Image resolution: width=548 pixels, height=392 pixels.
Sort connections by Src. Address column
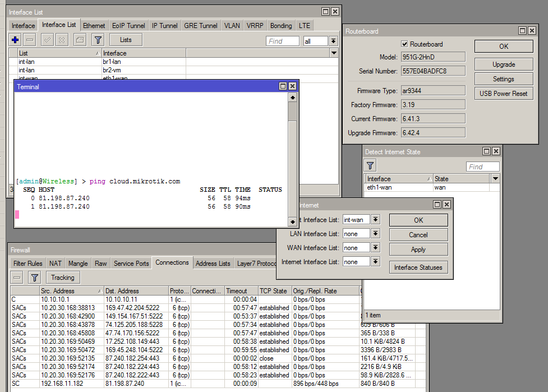pos(72,290)
